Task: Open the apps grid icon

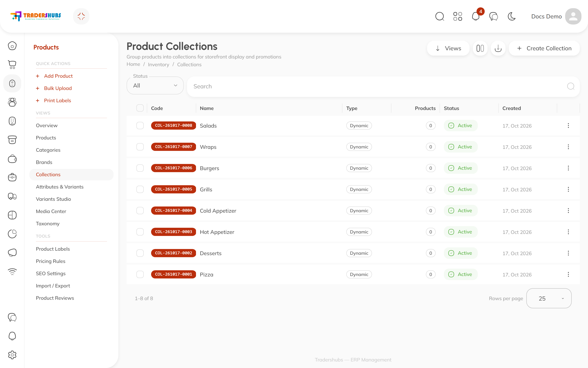Action: 458,16
